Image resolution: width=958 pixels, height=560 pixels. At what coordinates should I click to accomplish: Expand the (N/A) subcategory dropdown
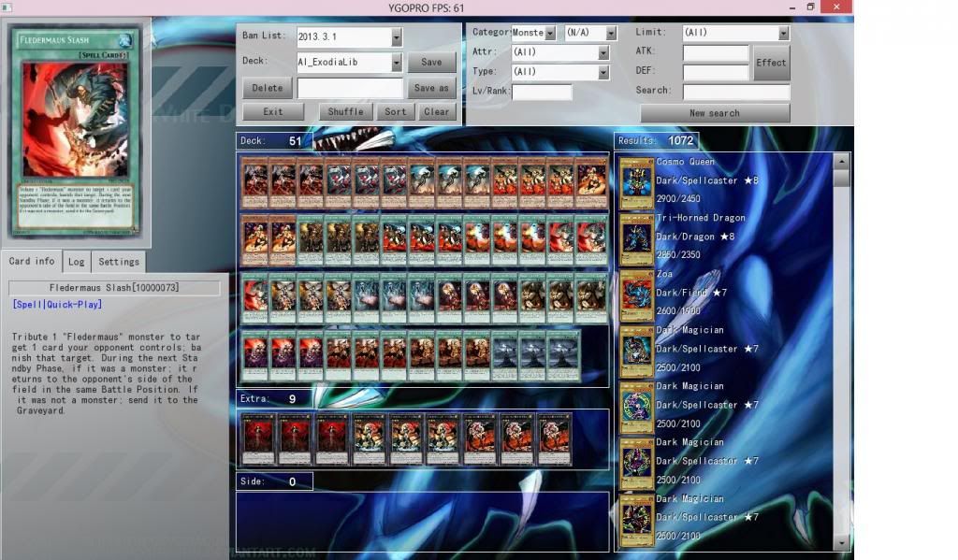[x=590, y=33]
